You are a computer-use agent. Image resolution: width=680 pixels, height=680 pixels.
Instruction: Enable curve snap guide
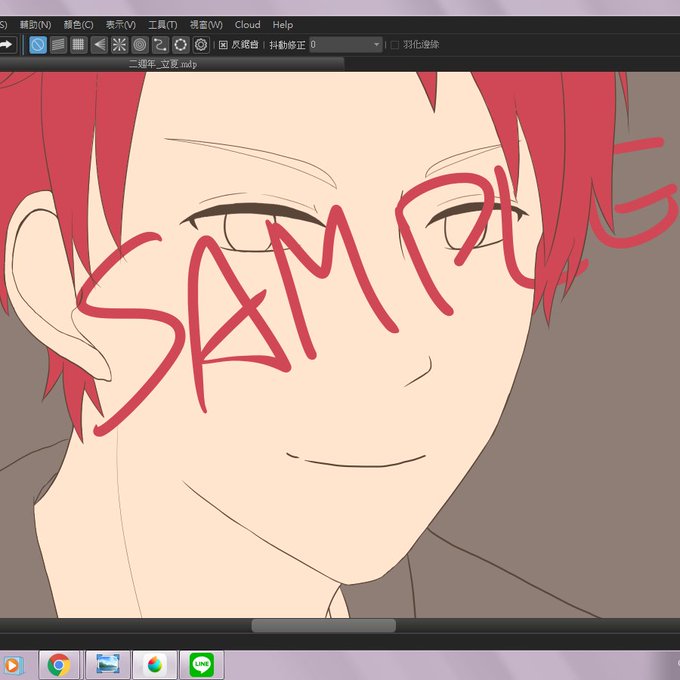tap(160, 45)
